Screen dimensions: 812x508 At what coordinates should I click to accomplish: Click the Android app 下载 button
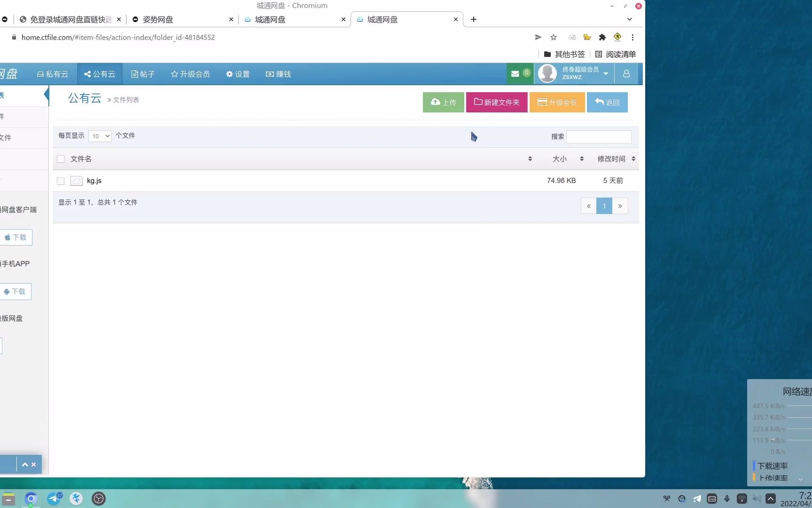[x=15, y=292]
